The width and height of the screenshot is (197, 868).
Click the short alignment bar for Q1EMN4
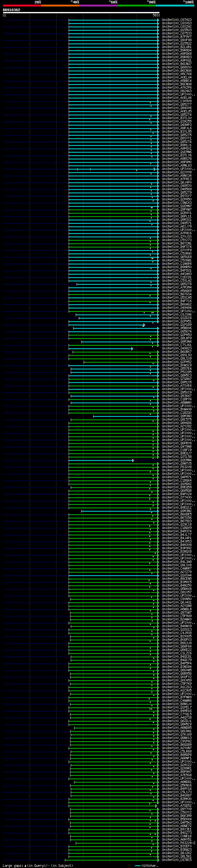pyautogui.click(x=101, y=460)
